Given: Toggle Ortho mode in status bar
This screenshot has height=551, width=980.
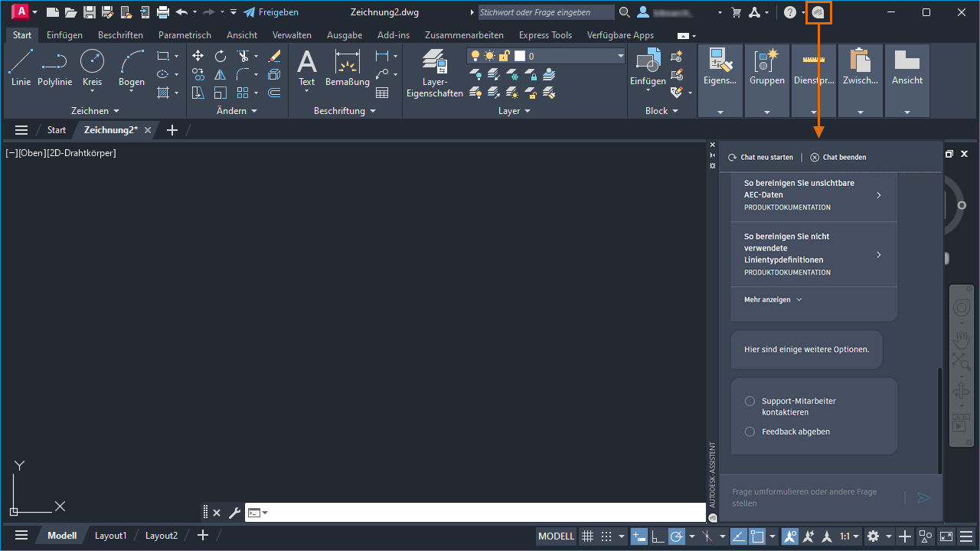Looking at the screenshot, I should [x=657, y=536].
